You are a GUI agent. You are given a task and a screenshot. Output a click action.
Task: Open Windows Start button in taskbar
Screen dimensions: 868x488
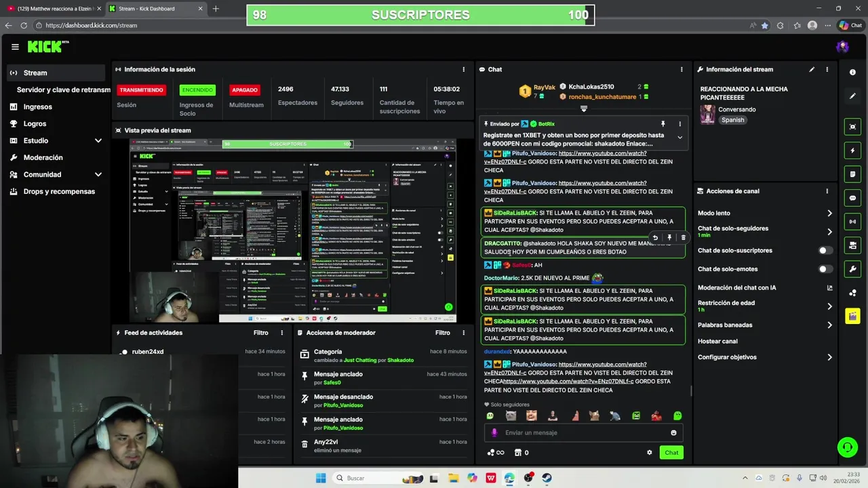(321, 478)
